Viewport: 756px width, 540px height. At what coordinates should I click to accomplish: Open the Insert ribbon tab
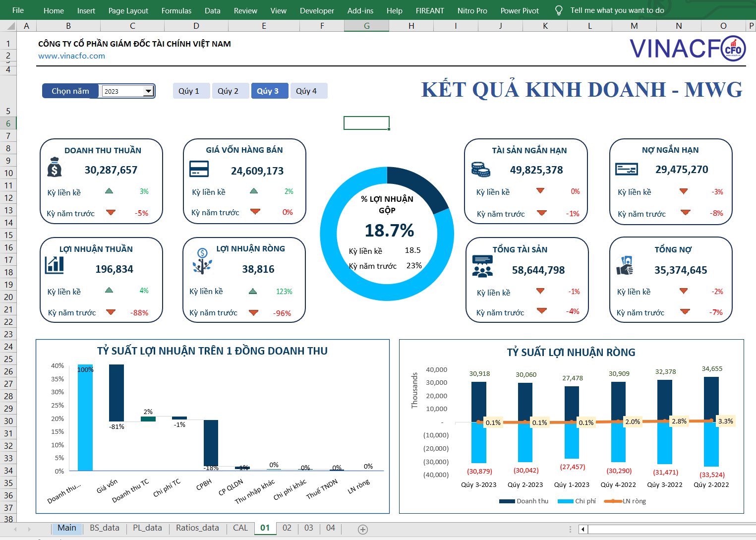pos(86,10)
